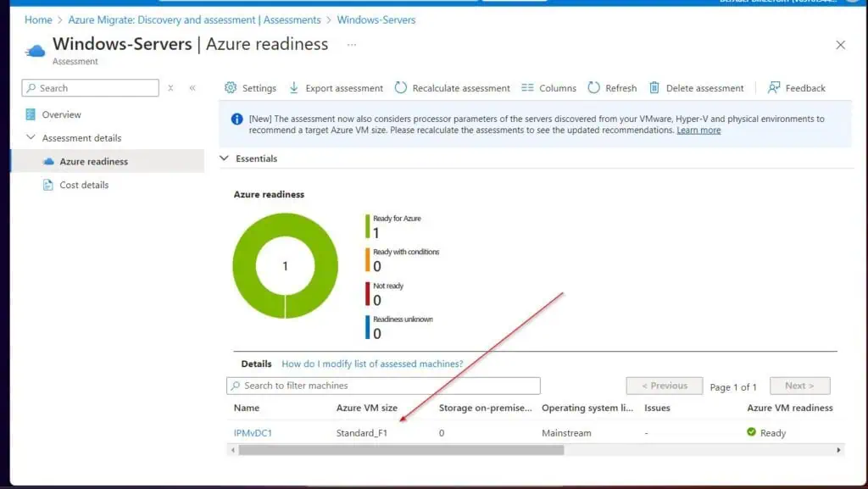
Task: Sort by the Name column header
Action: 247,408
